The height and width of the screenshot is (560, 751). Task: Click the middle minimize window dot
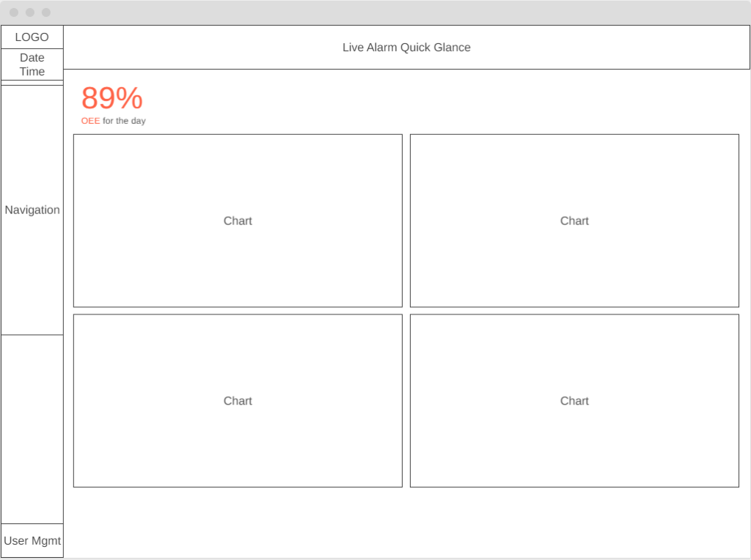(30, 12)
